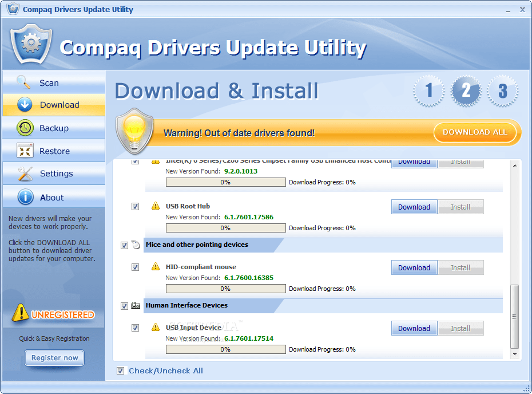
Task: Select the Human Interface Devices header
Action: coord(323,306)
